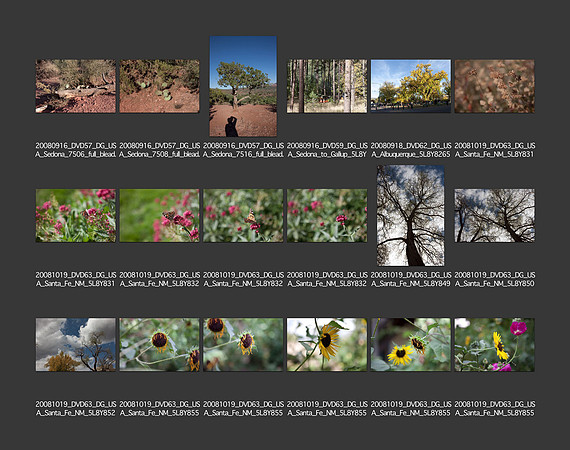Click filename label A_Sedona_7506_full_bleed

(76, 154)
